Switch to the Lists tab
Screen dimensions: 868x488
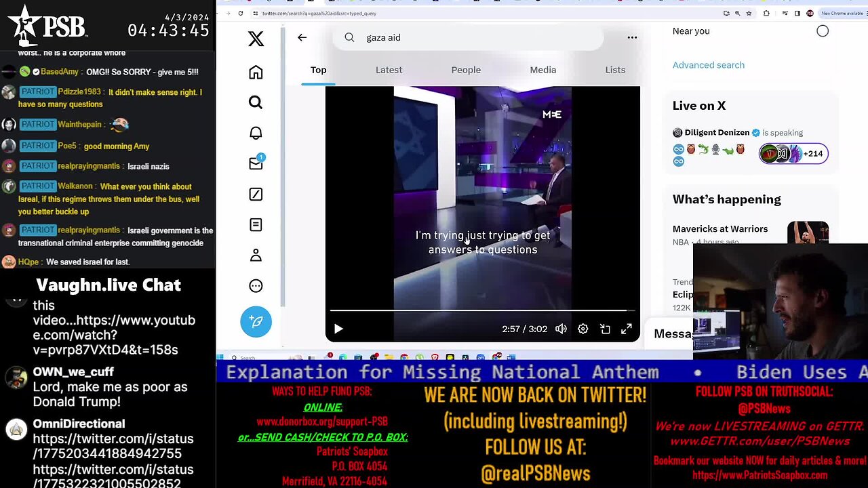tap(615, 70)
